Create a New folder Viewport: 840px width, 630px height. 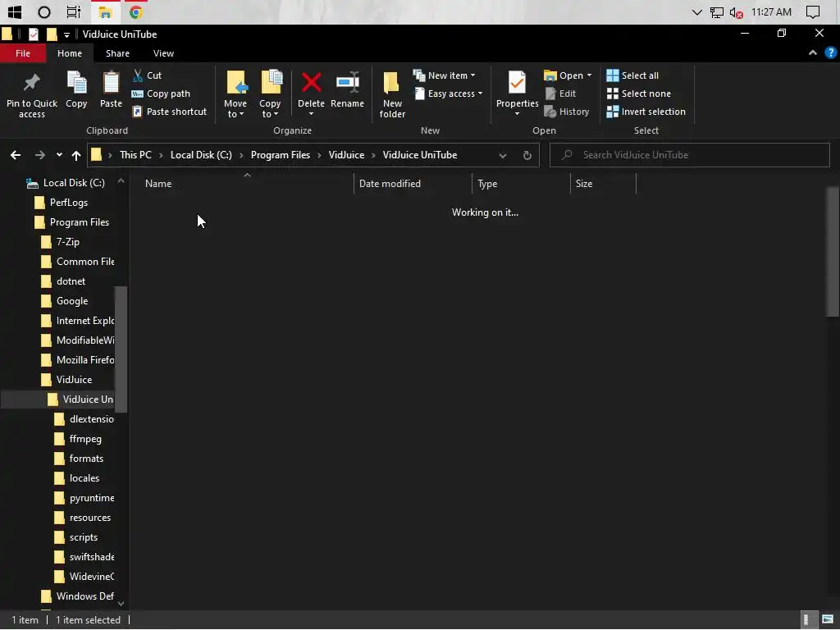[x=392, y=94]
